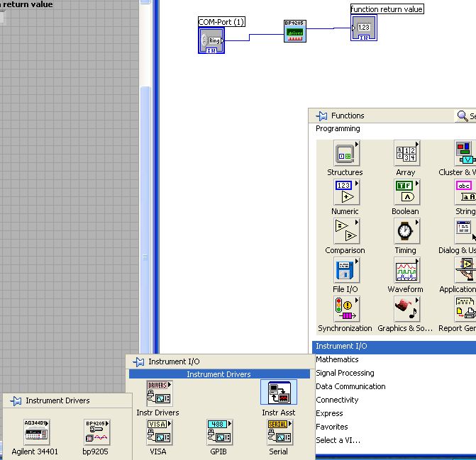Open the Agilent 34401 driver palette
This screenshot has width=476, height=460.
(x=36, y=432)
